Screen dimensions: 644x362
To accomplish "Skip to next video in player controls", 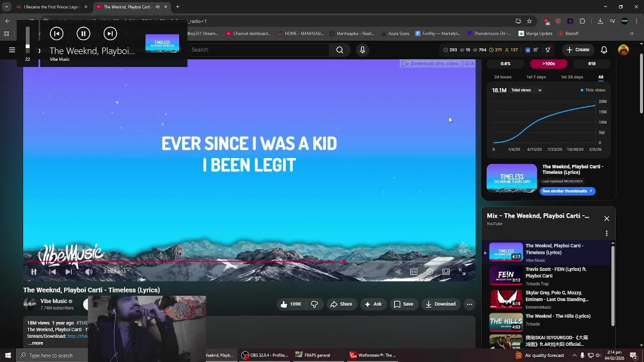I will 68,271.
